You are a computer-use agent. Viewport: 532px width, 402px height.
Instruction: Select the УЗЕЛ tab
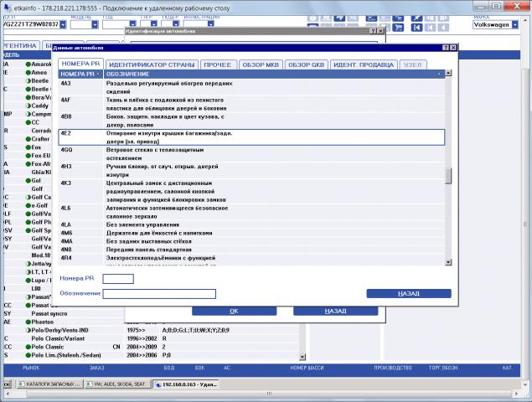[412, 64]
